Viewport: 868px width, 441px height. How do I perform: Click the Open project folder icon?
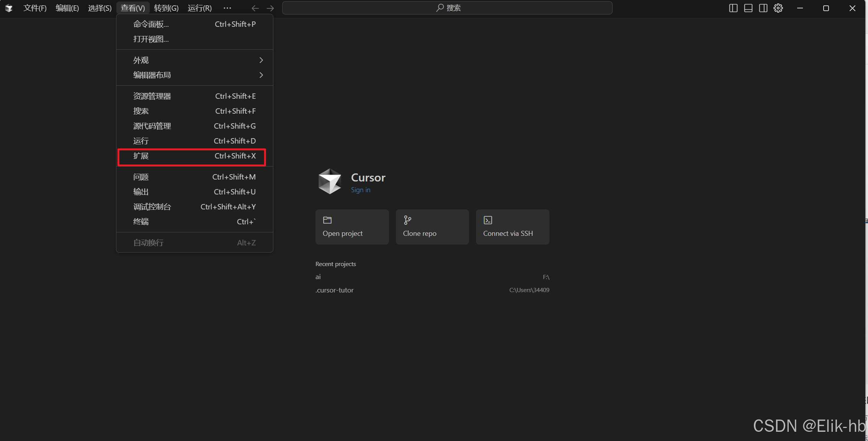[x=327, y=220]
